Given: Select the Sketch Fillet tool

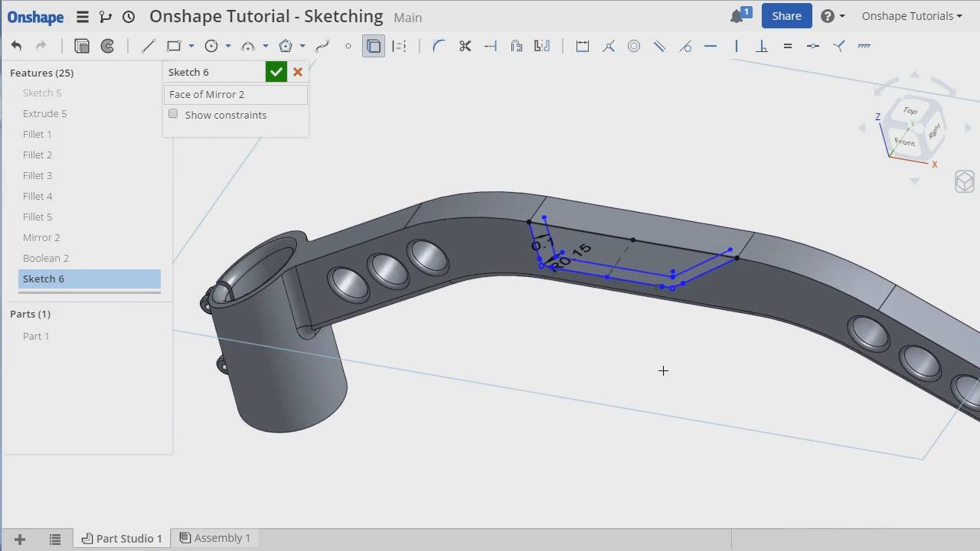Looking at the screenshot, I should pyautogui.click(x=439, y=46).
